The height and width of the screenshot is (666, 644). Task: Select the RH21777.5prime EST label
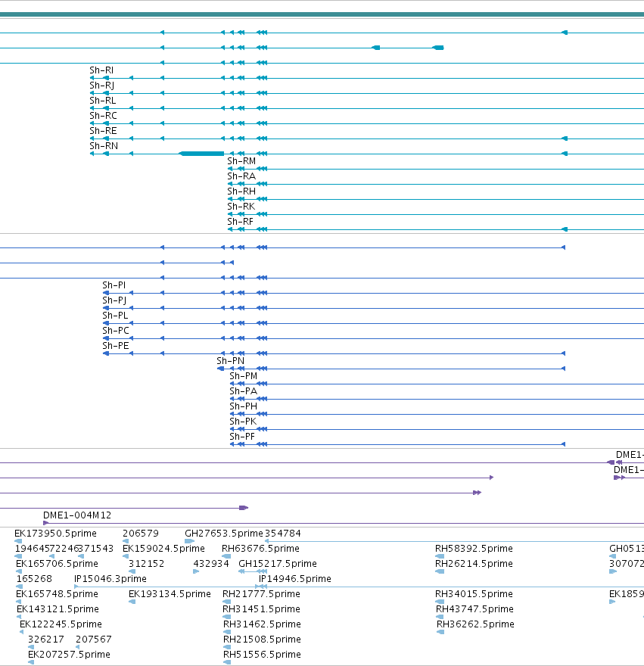(x=261, y=594)
